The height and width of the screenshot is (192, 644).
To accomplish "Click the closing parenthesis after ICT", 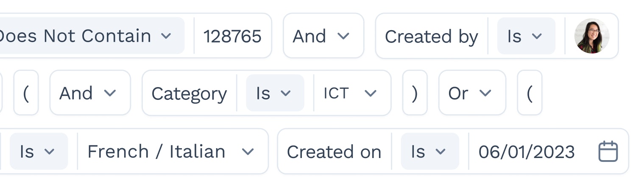I will pos(415,93).
